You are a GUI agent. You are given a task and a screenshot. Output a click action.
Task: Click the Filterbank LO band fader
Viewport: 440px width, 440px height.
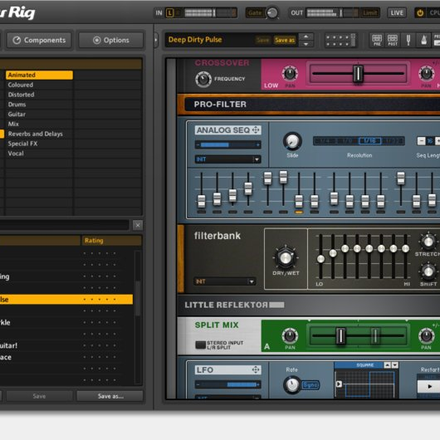click(320, 259)
